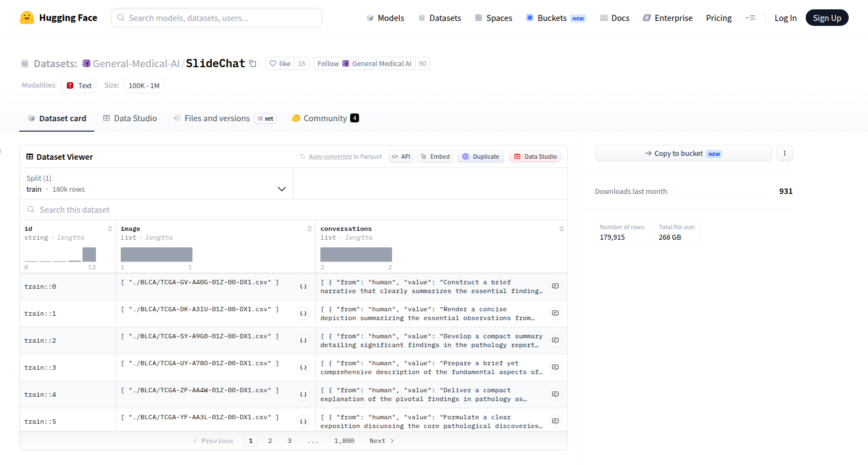This screenshot has width=868, height=465.
Task: Open conversation view for train::1 row
Action: (x=555, y=313)
